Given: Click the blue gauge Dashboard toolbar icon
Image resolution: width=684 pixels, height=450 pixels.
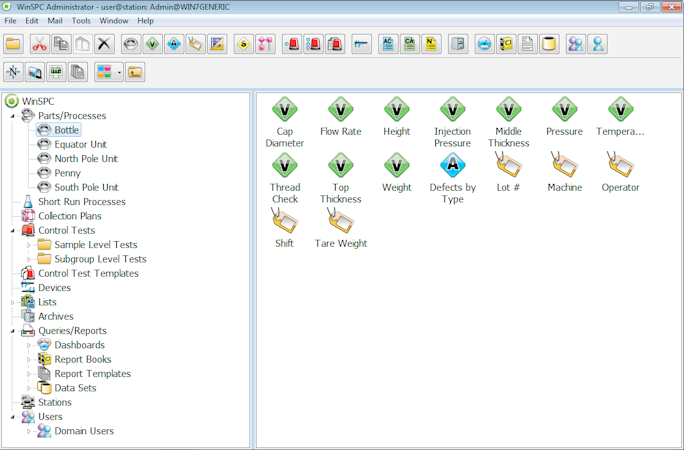Looking at the screenshot, I should [485, 44].
